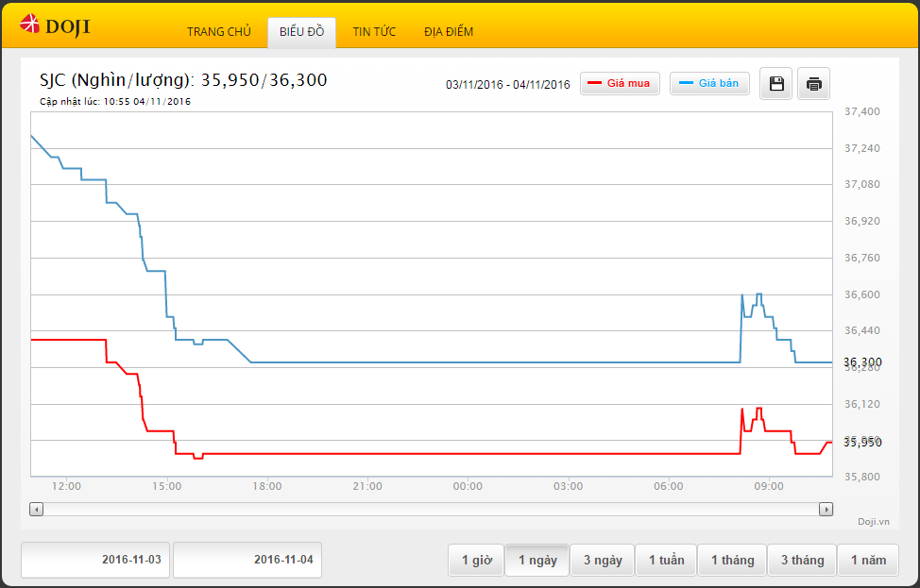The image size is (920, 588).
Task: Print the chart with the printer icon
Action: (x=814, y=83)
